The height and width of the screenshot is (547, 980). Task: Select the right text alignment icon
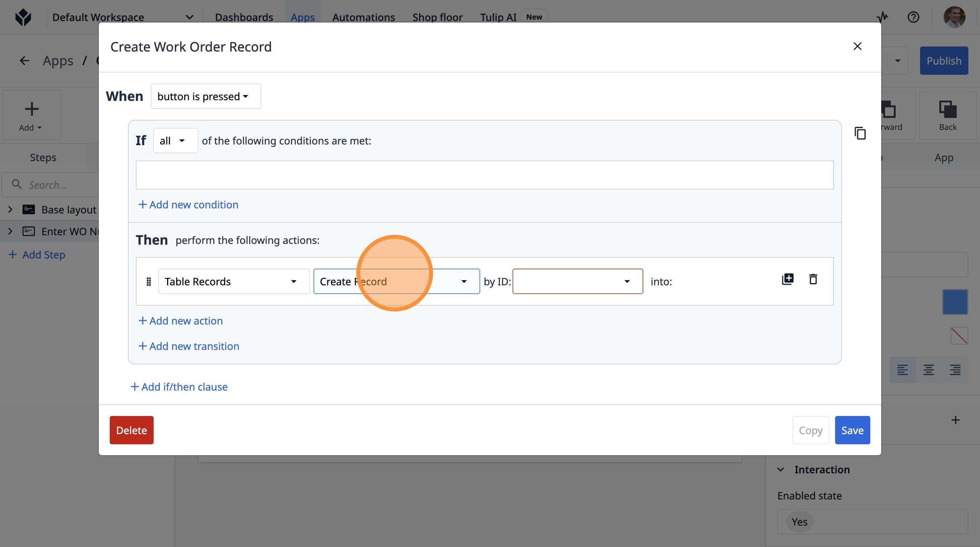[955, 370]
